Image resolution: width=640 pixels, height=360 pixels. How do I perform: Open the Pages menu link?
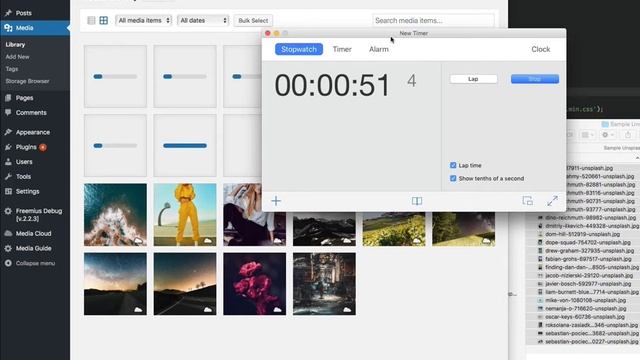[24, 98]
